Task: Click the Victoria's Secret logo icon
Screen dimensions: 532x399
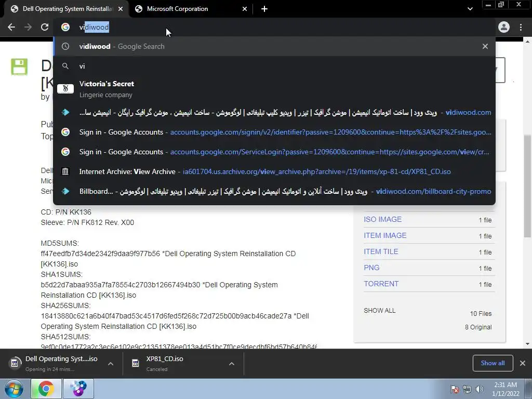Action: (65, 89)
